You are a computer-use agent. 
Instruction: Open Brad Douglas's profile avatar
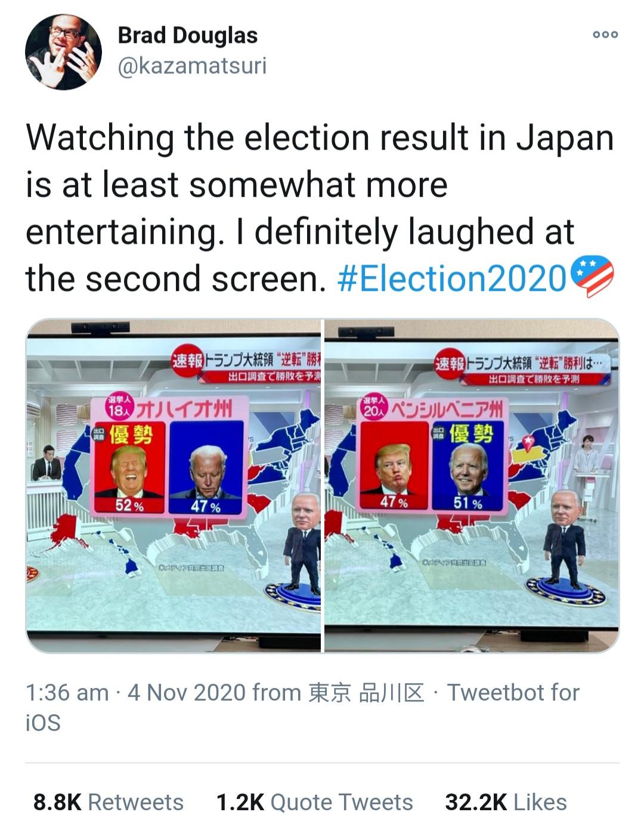[x=63, y=52]
